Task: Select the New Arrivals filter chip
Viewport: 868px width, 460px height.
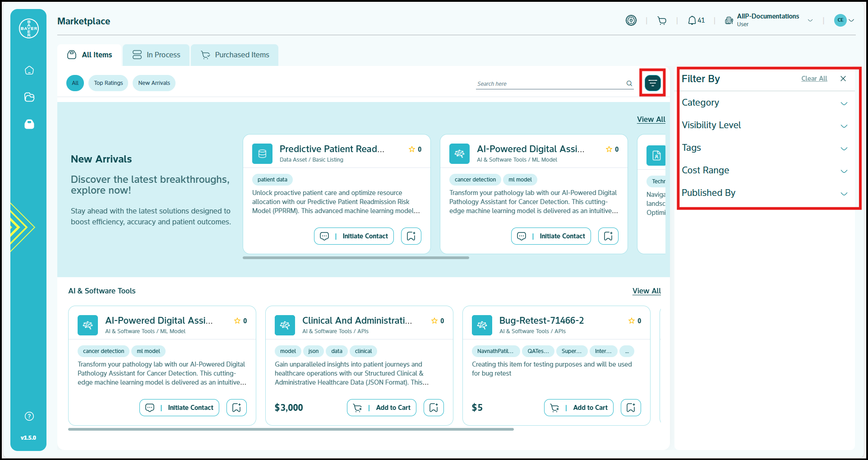Action: coord(154,83)
